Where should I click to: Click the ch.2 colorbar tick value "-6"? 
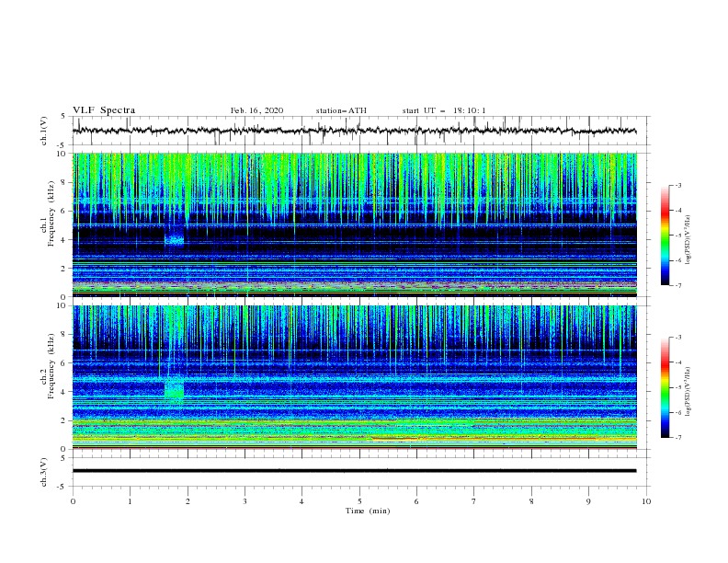677,412
